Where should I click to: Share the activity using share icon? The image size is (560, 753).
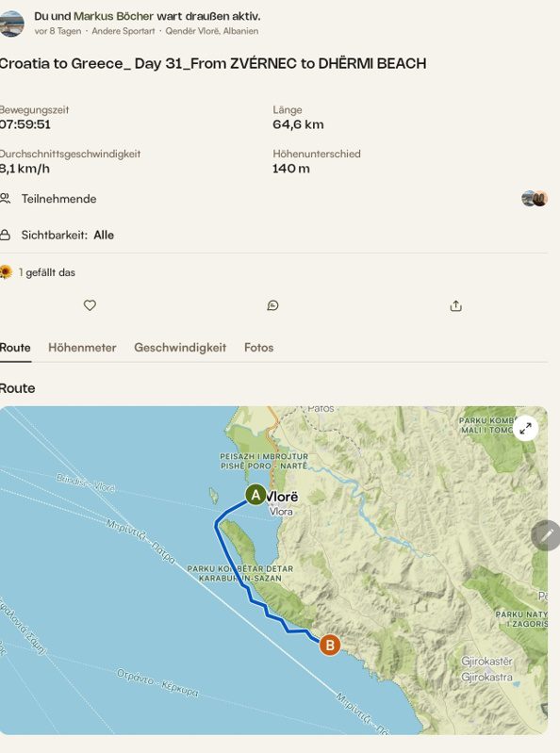click(455, 306)
